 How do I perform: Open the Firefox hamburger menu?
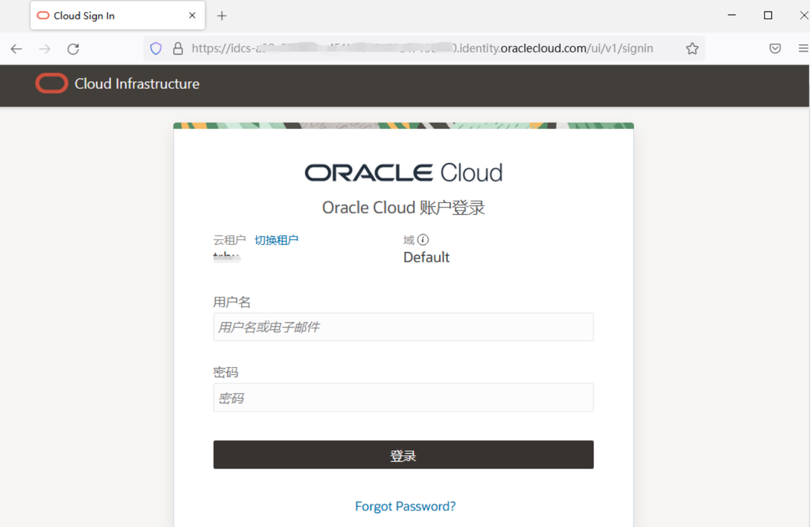[x=803, y=48]
